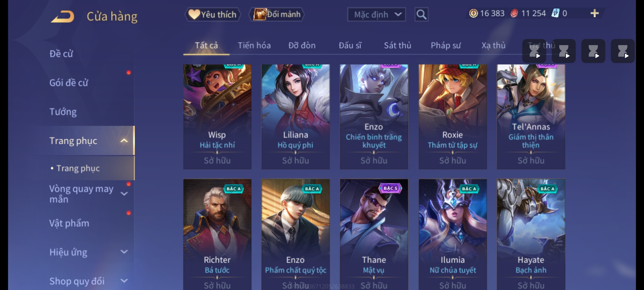
Task: Click the plus icon to add currency
Action: coord(595,13)
